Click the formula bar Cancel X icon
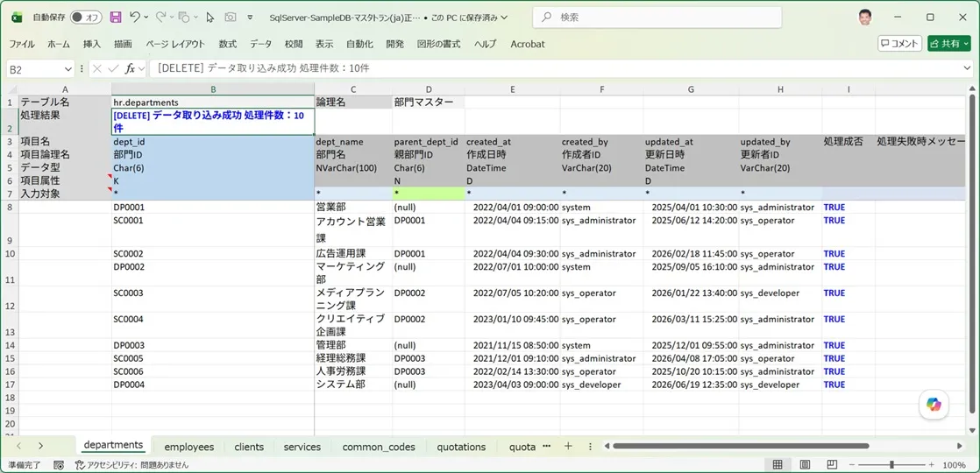The height and width of the screenshot is (473, 980). click(97, 68)
